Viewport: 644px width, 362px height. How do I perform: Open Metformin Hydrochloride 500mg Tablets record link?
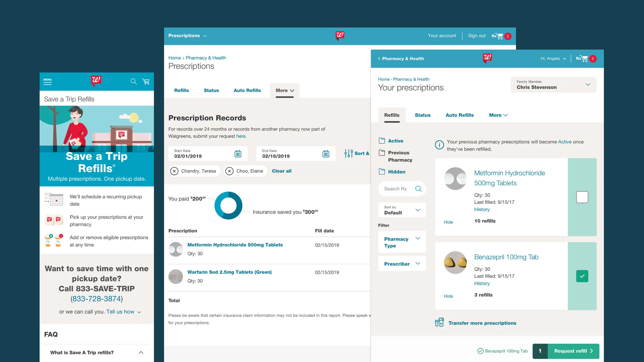235,245
